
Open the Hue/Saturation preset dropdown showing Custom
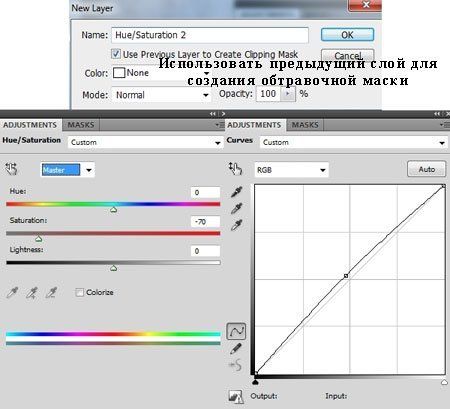pos(145,142)
